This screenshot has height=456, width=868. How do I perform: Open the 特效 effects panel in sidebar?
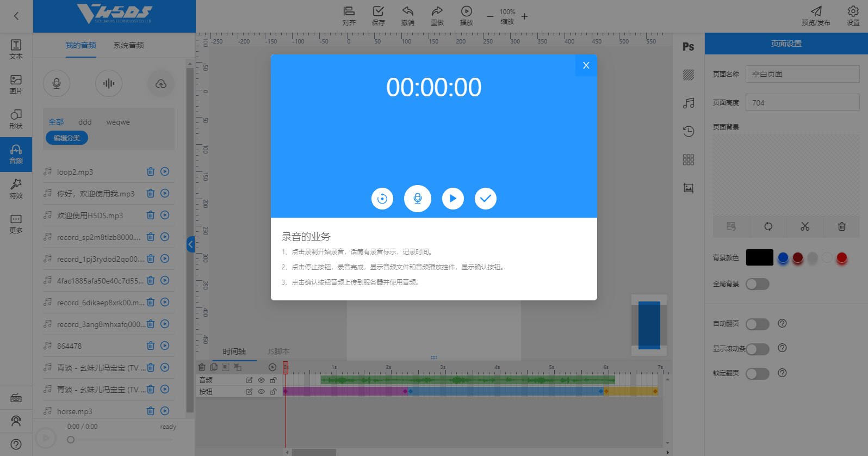click(x=16, y=188)
